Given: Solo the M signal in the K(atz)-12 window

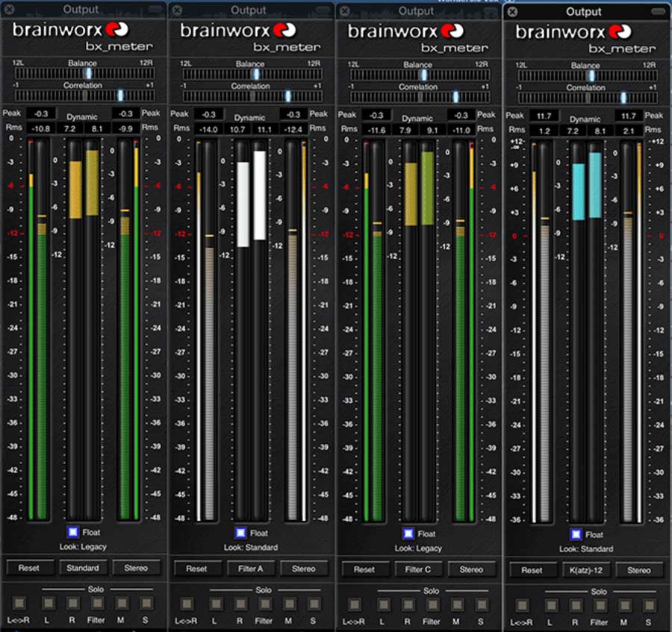Looking at the screenshot, I should click(x=624, y=606).
